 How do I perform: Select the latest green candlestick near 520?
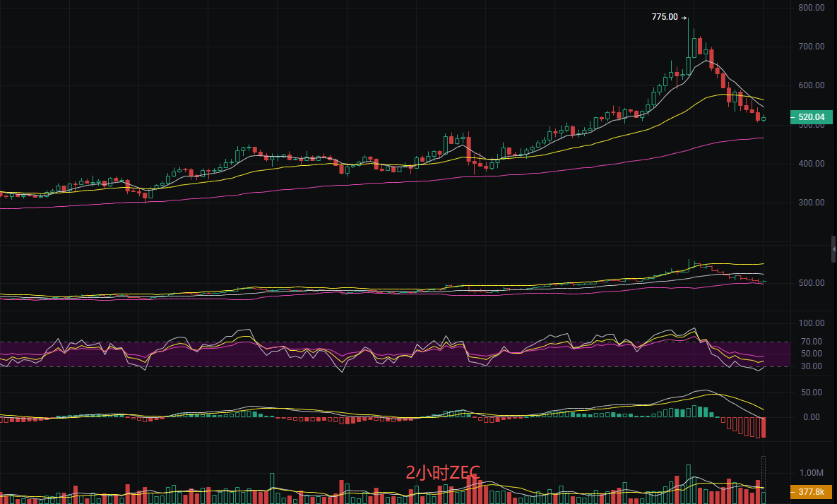click(x=763, y=119)
